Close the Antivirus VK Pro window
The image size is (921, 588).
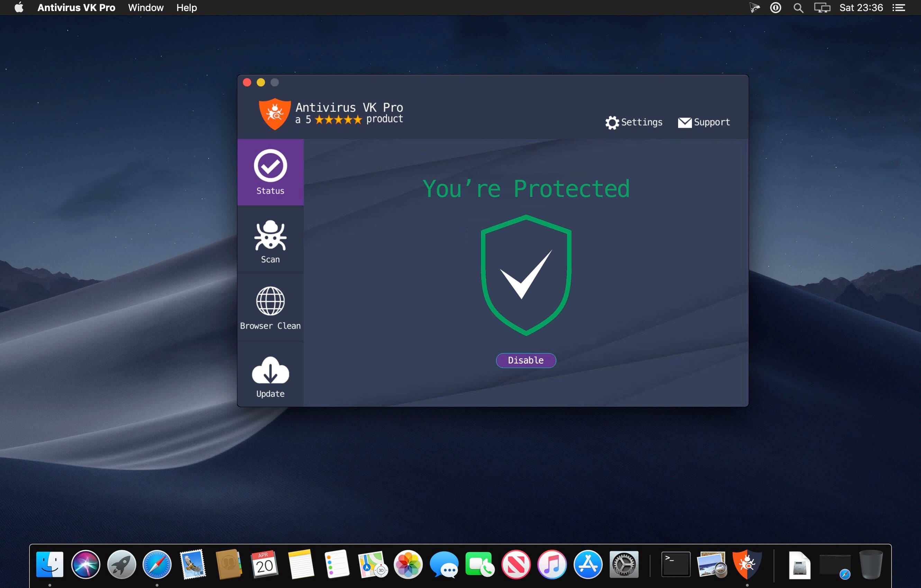(247, 82)
